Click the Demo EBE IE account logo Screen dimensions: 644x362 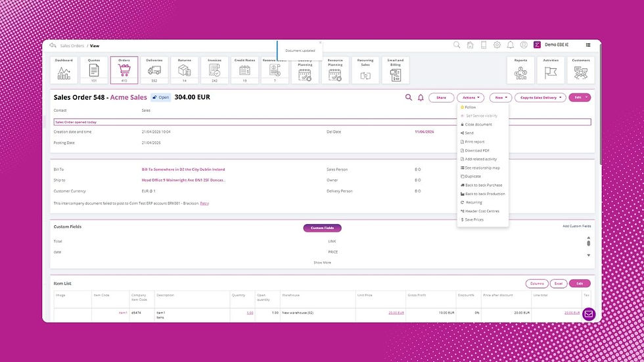click(538, 45)
